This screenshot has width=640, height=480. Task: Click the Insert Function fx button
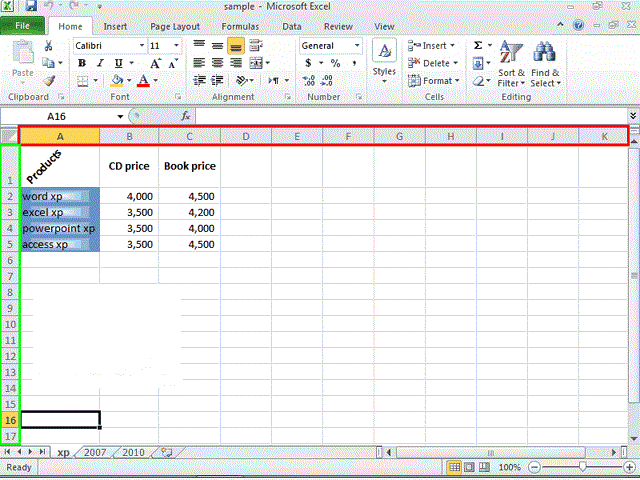(x=185, y=116)
